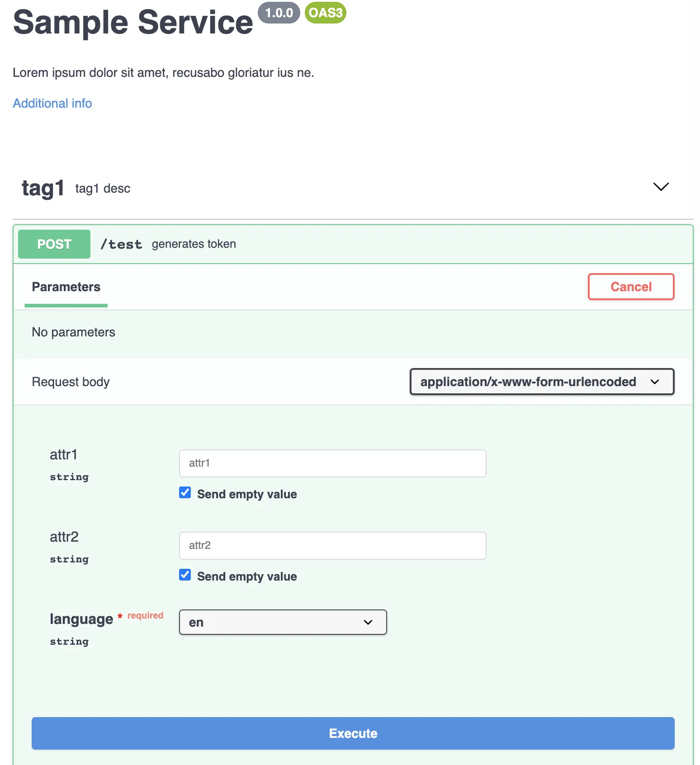Click the /test endpoint path

tap(121, 245)
